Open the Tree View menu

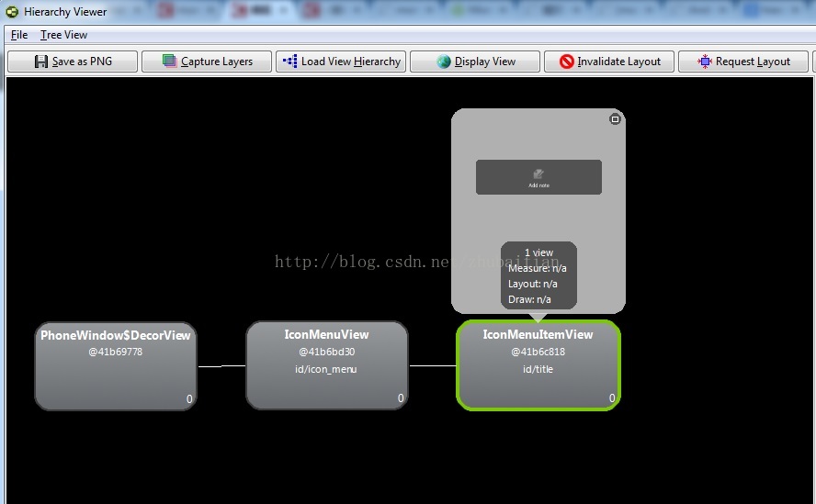pos(63,35)
